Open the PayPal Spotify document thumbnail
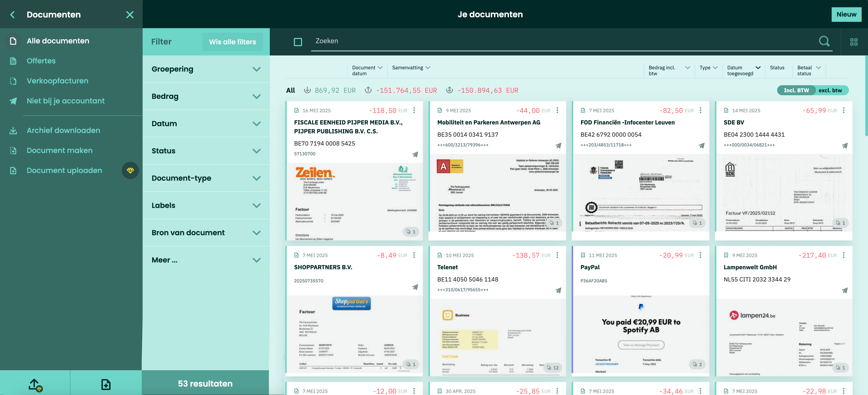Viewport: 868px width, 395px height. coord(640,334)
